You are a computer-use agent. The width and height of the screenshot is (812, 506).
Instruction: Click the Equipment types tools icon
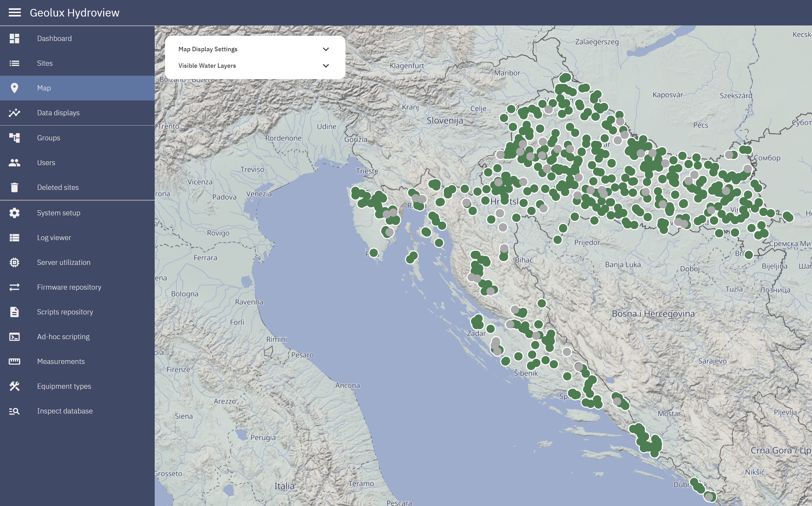pyautogui.click(x=14, y=386)
